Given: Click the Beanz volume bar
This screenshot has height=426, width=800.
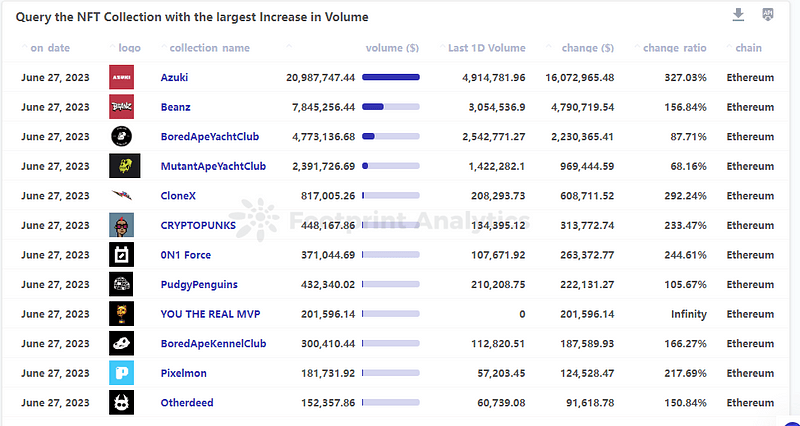Looking at the screenshot, I should (391, 107).
